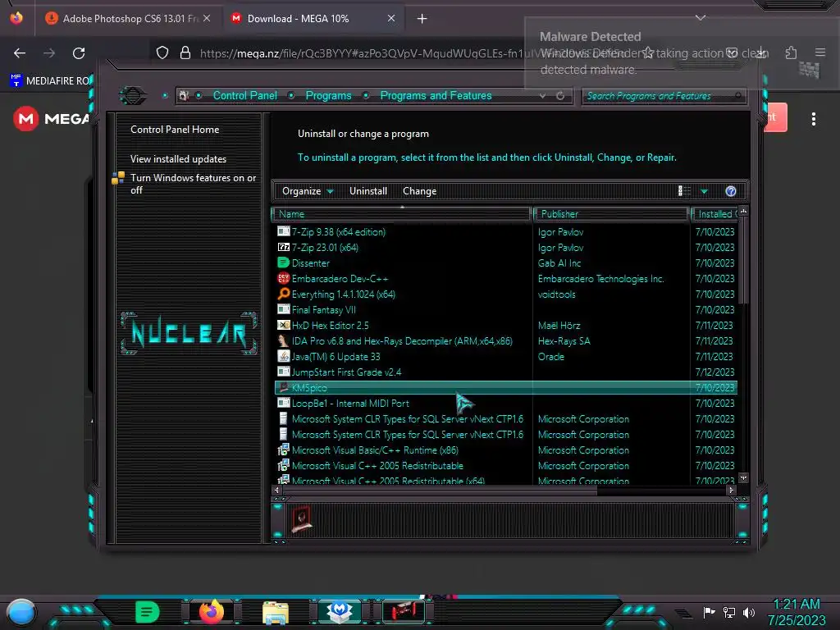Click the Programs breadcrumb
This screenshot has width=840, height=630.
tap(328, 95)
